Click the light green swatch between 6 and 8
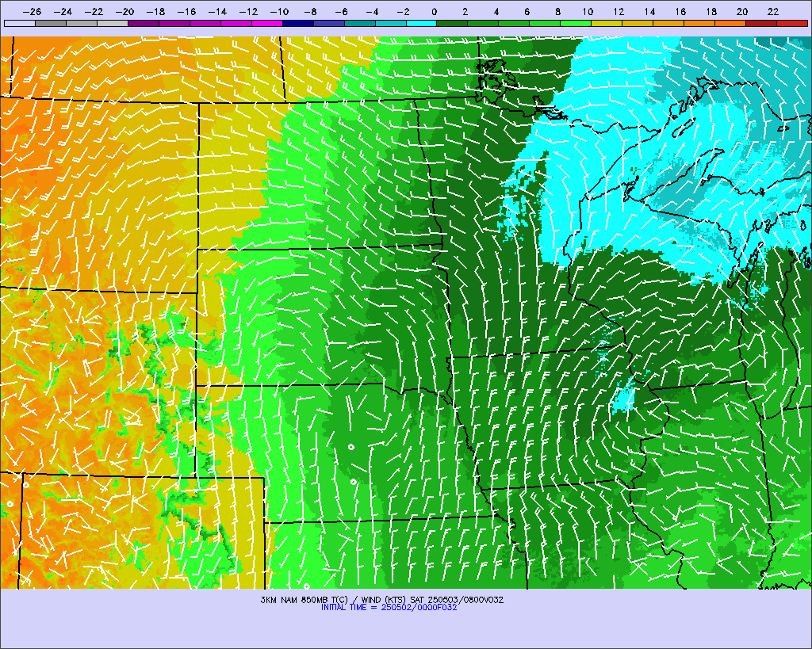This screenshot has width=812, height=649. pos(546,23)
